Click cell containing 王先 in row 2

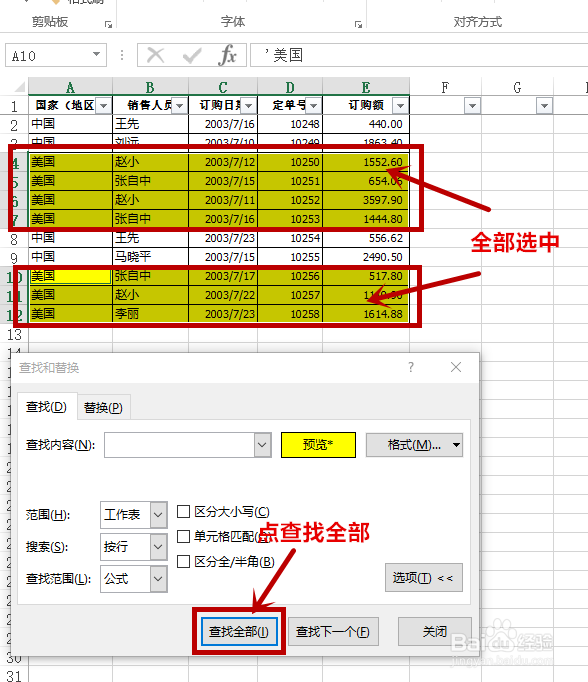click(150, 124)
